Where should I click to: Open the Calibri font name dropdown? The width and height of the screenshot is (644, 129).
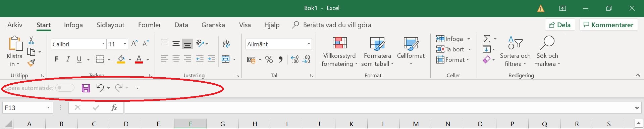[103, 44]
